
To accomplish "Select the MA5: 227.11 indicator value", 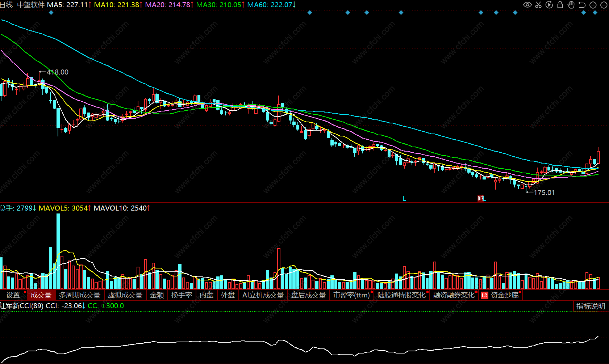I will click(69, 5).
